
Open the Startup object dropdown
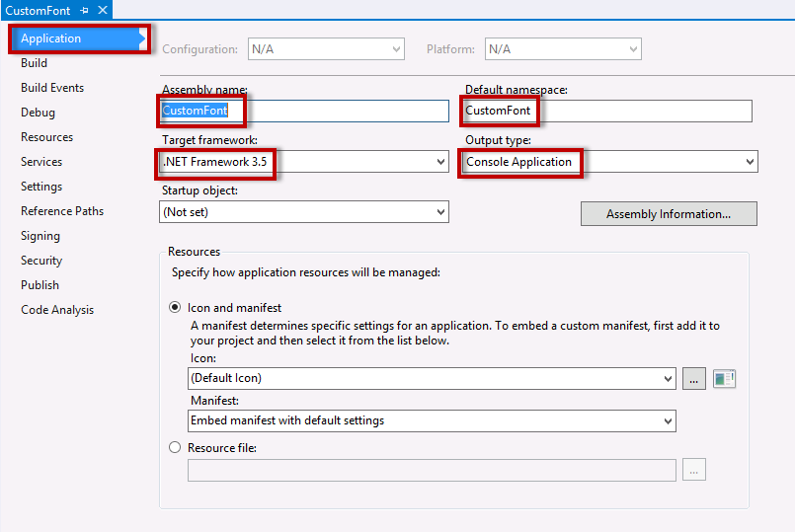click(x=440, y=212)
